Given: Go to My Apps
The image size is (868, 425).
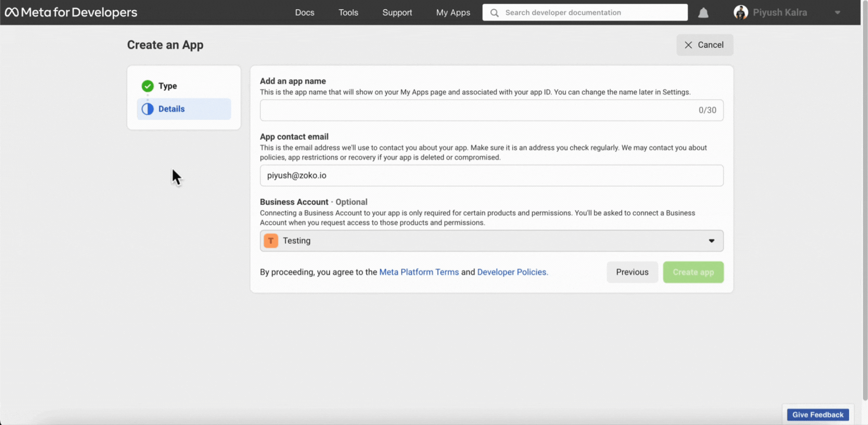Looking at the screenshot, I should [453, 13].
